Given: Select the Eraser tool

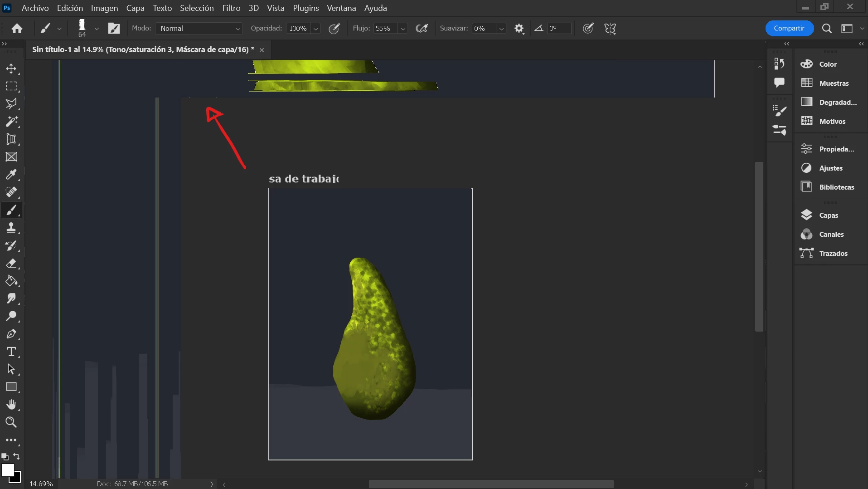Looking at the screenshot, I should coord(11,264).
